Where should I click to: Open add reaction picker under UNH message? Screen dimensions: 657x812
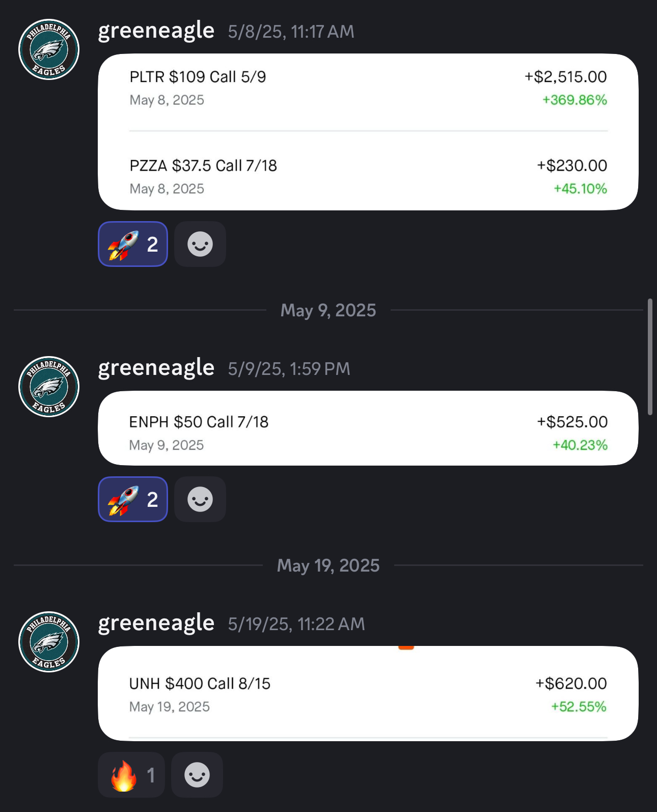tap(197, 775)
